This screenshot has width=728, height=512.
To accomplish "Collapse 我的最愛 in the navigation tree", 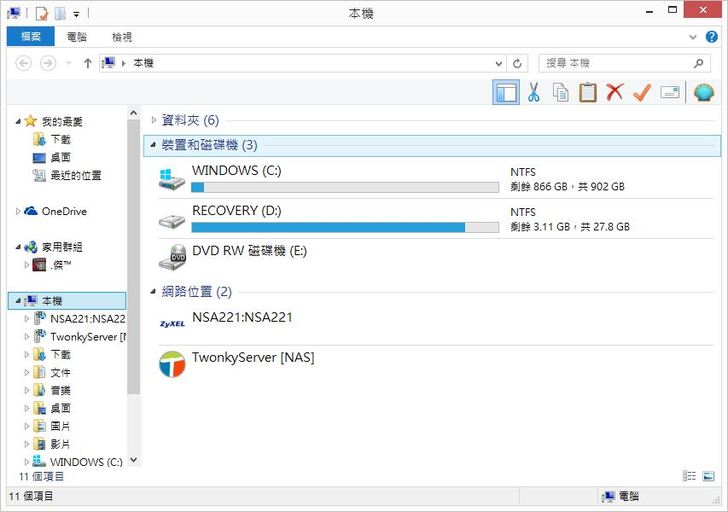I will coord(18,122).
